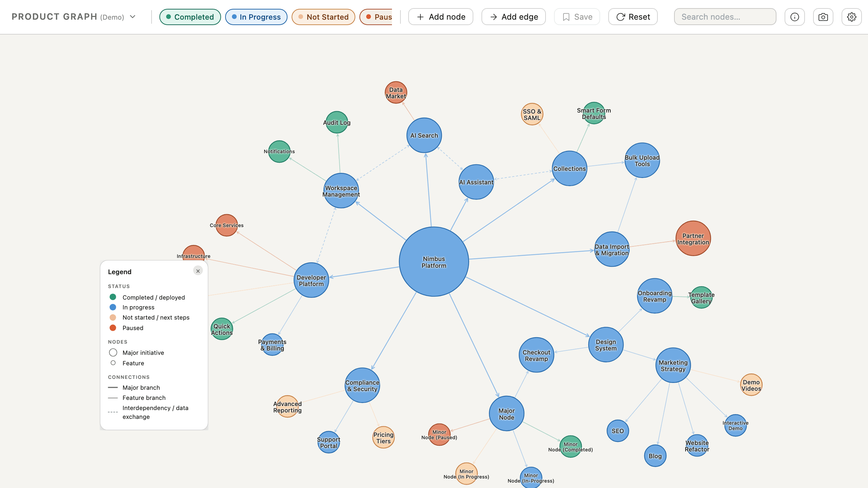
Task: Select the Interactive Demo node
Action: 735,426
